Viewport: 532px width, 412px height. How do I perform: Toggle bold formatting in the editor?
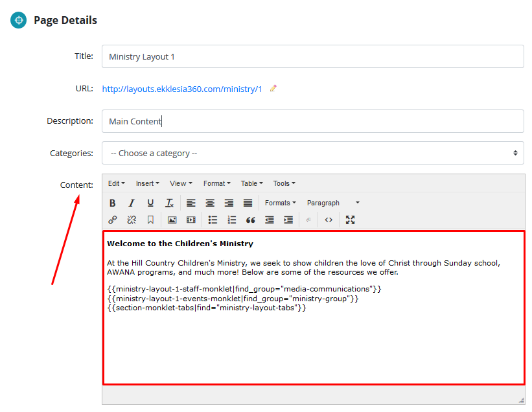[x=112, y=203]
